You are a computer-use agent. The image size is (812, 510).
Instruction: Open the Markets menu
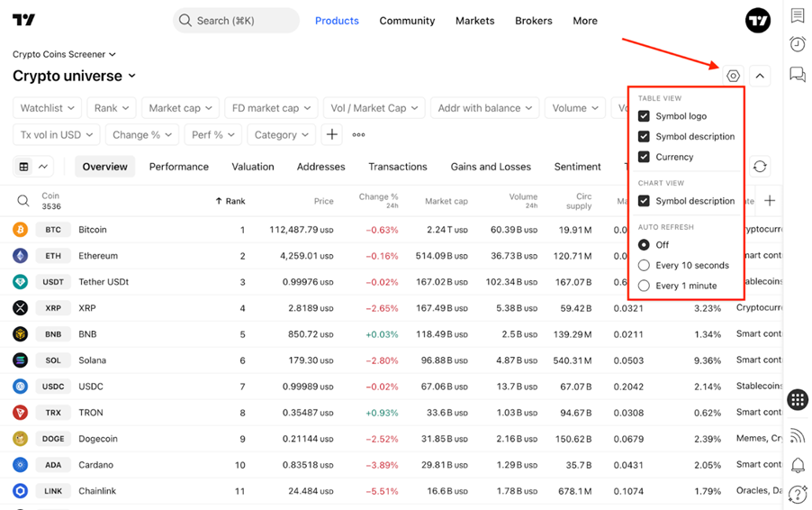pos(475,21)
